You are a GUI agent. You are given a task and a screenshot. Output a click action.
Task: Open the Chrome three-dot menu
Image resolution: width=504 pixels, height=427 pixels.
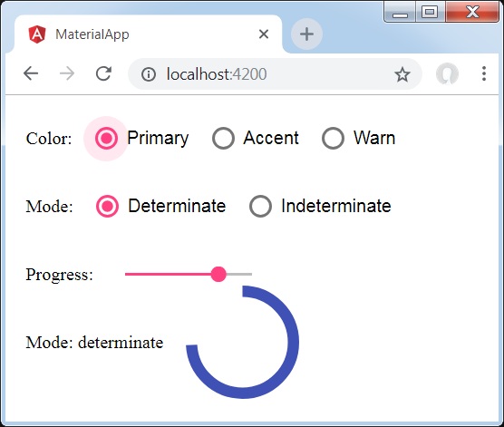point(484,73)
